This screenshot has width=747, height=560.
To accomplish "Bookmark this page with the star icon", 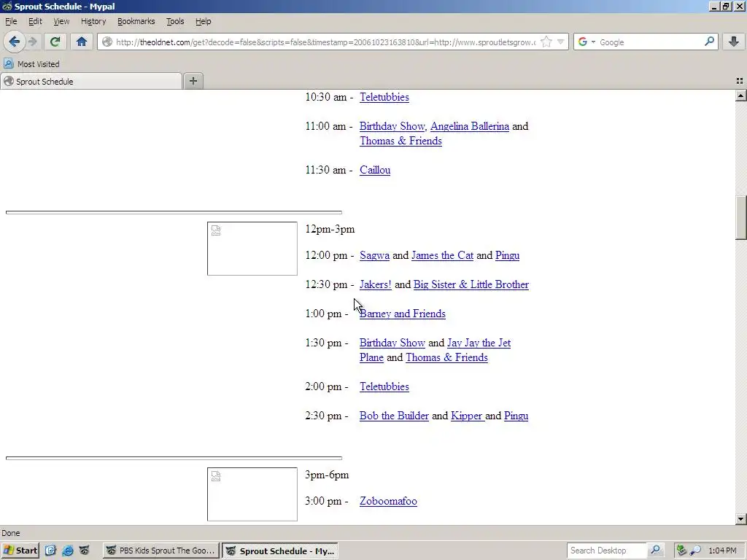I will (546, 42).
